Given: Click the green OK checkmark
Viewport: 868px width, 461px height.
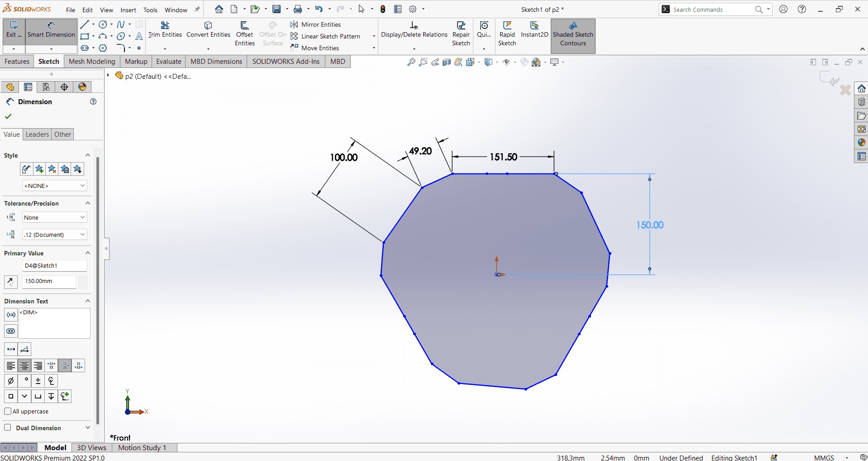Looking at the screenshot, I should pos(8,116).
